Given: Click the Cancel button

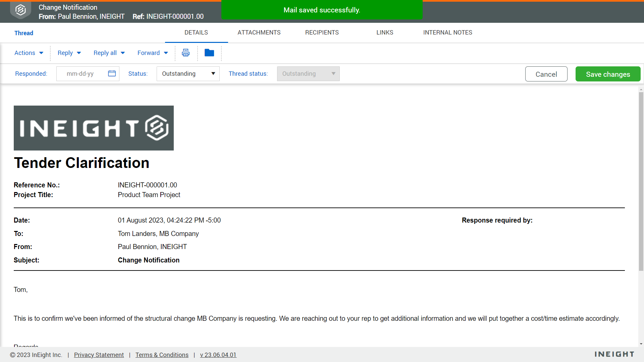Looking at the screenshot, I should (x=546, y=74).
